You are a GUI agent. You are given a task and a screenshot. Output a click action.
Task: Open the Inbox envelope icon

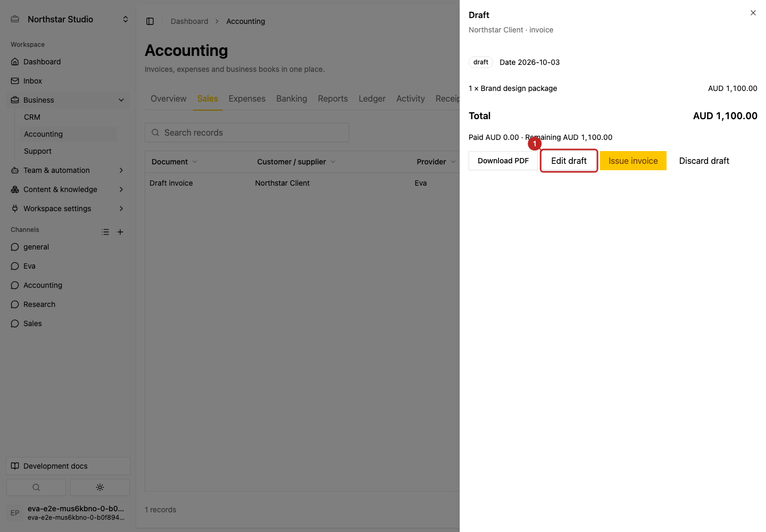(x=15, y=81)
